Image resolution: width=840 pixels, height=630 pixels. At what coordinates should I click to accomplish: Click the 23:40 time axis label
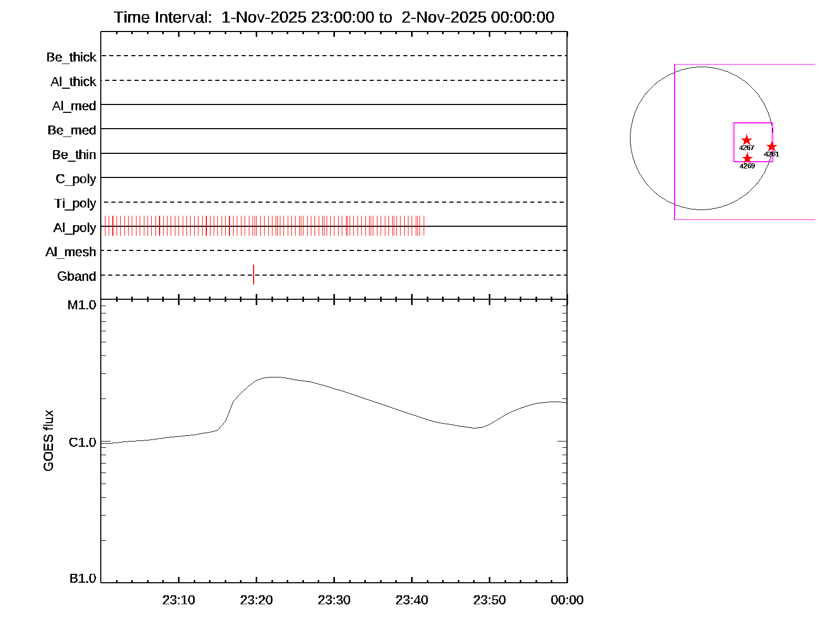[412, 600]
